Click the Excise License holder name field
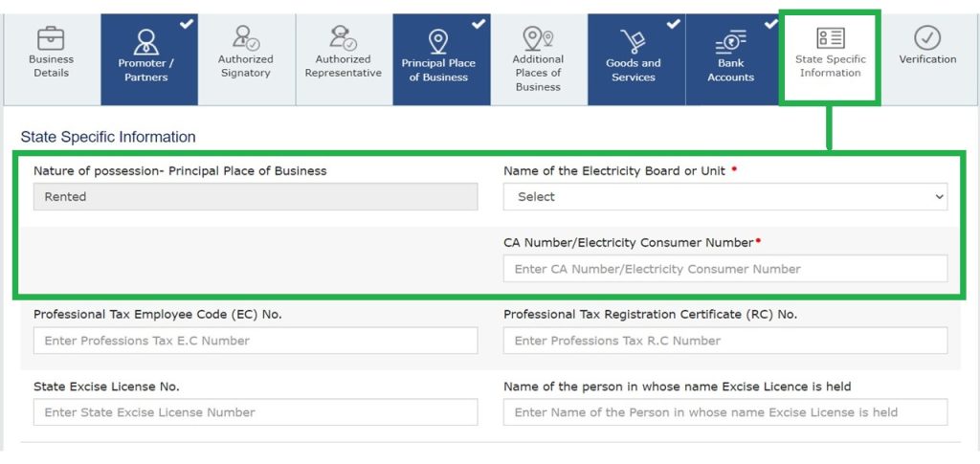Image resolution: width=980 pixels, height=464 pixels. click(725, 412)
